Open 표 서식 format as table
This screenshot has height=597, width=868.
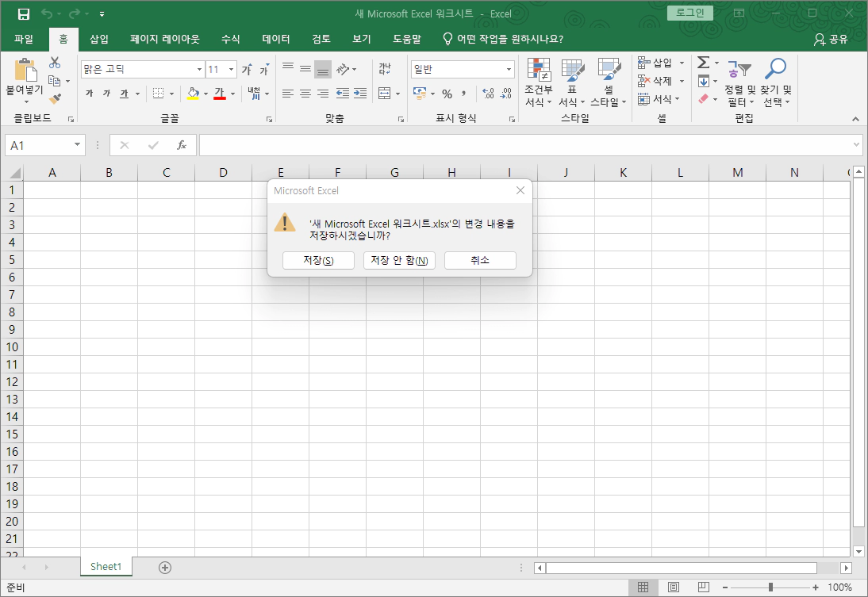click(x=572, y=82)
